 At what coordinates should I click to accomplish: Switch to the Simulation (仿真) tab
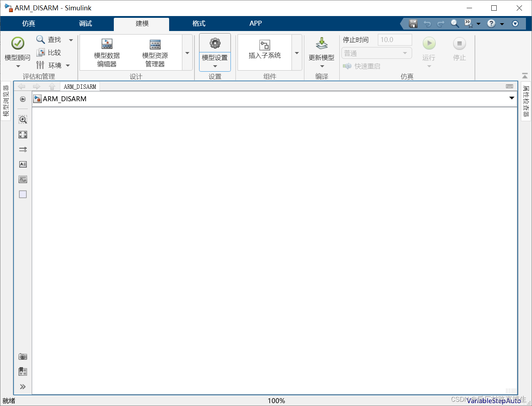[29, 24]
